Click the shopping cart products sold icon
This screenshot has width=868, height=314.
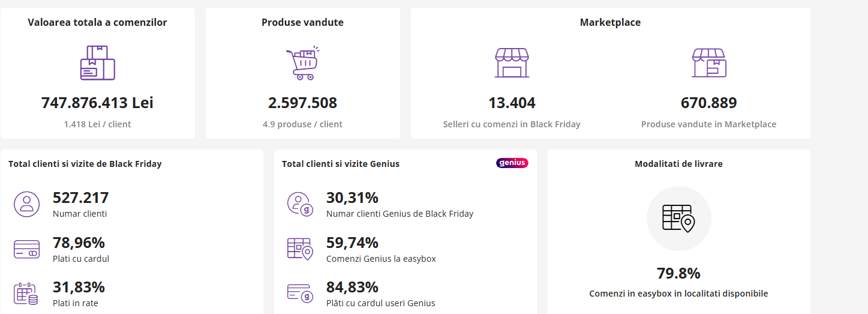(x=302, y=63)
